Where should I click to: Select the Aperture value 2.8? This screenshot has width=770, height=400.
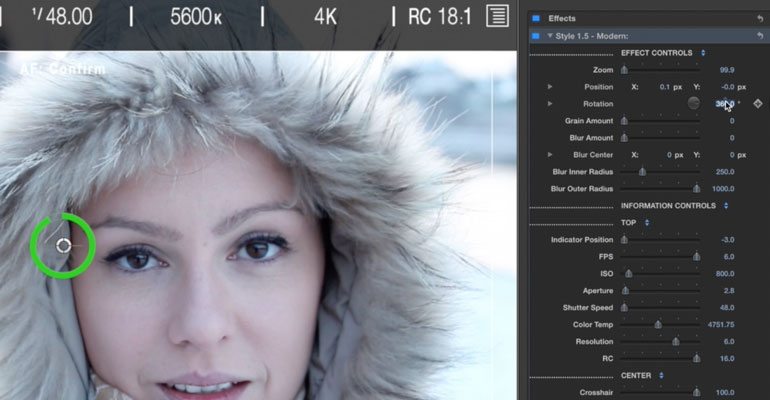point(729,291)
